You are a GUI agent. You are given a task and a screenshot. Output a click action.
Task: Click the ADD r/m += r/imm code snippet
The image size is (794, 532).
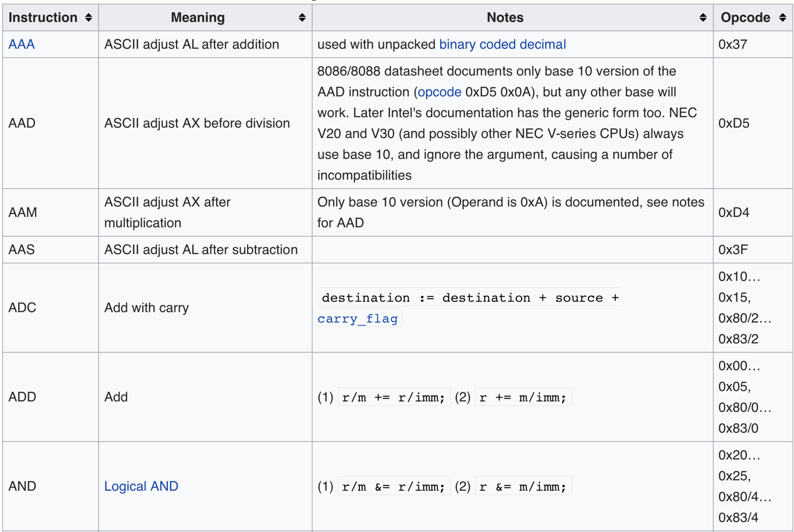pyautogui.click(x=394, y=397)
